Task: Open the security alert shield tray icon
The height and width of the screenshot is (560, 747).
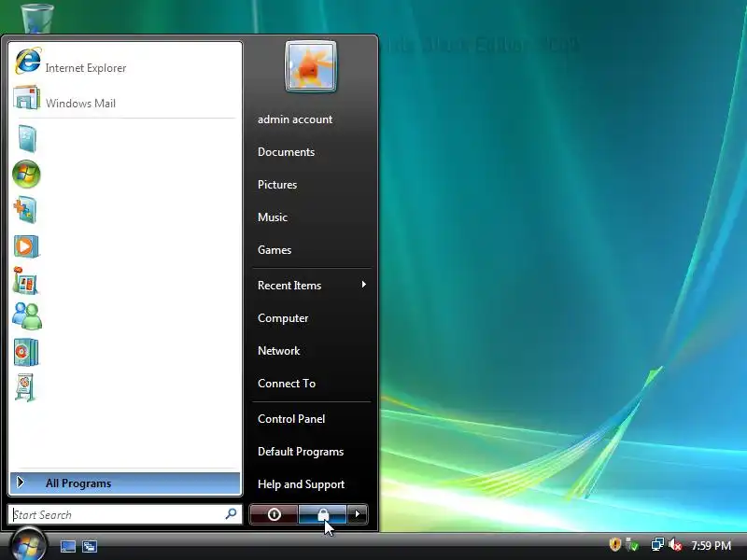Action: click(615, 544)
